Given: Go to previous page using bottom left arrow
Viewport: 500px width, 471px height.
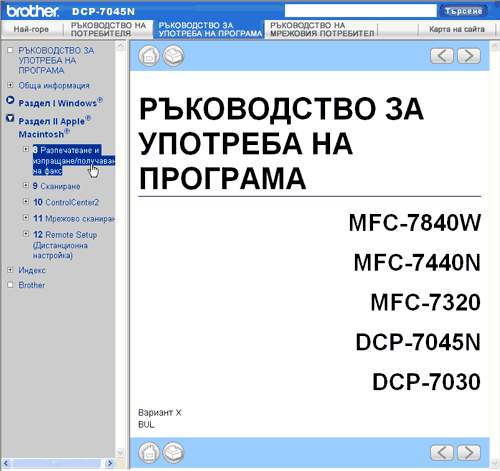Looking at the screenshot, I should tap(442, 453).
